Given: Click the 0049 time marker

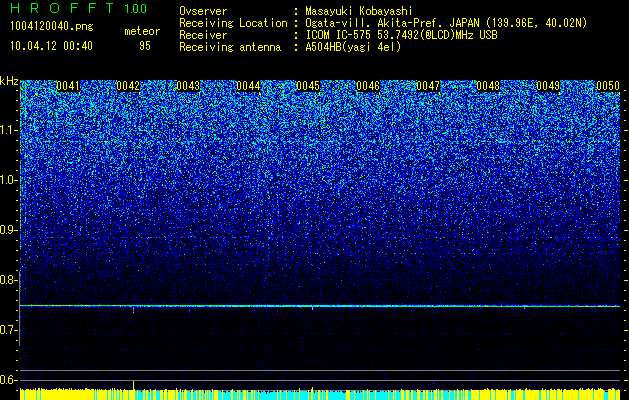Looking at the screenshot, I should (x=548, y=86).
